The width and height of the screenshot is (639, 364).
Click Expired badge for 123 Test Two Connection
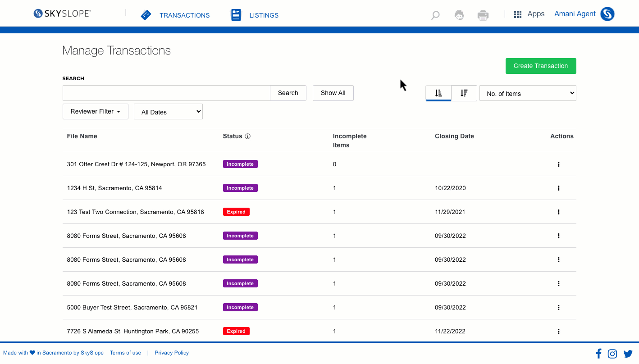(x=236, y=212)
